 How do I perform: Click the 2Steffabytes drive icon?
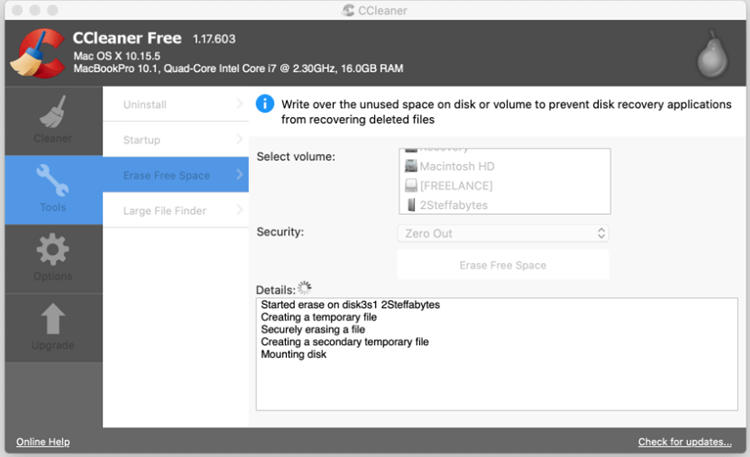tap(411, 205)
